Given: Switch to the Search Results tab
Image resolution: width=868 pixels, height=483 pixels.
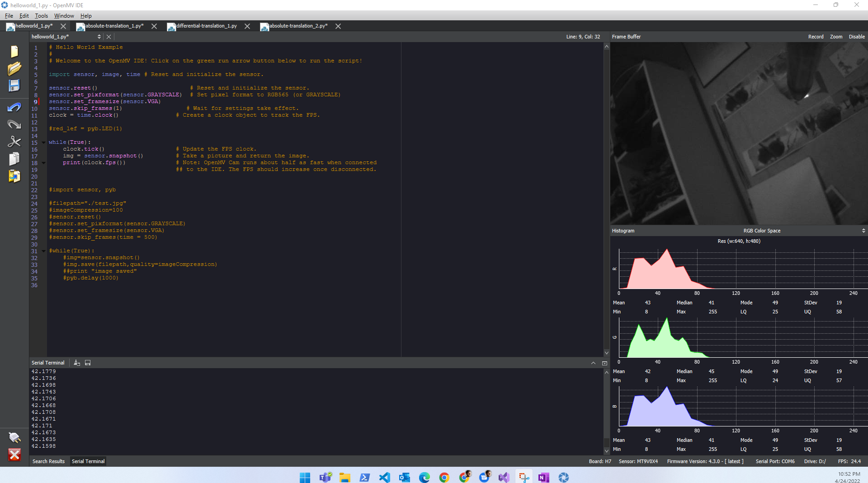Looking at the screenshot, I should [48, 461].
